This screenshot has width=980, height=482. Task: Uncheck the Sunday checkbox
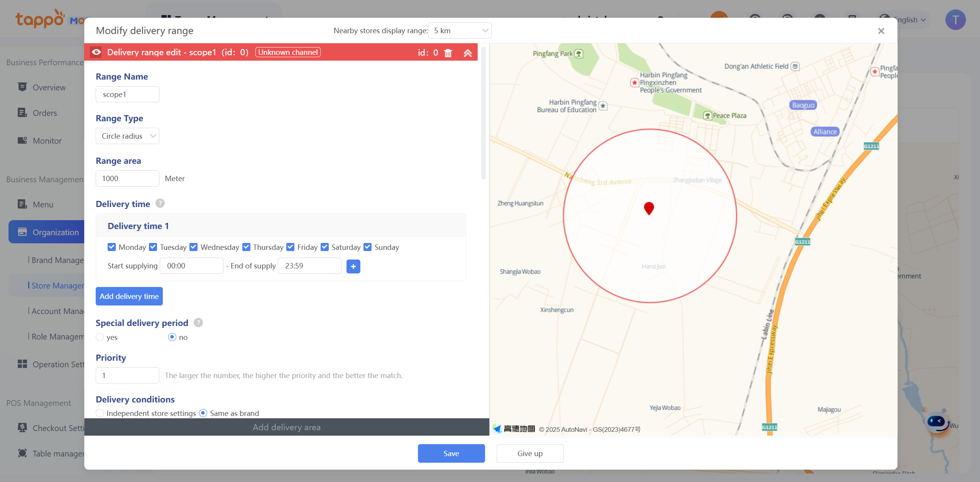[x=368, y=247]
